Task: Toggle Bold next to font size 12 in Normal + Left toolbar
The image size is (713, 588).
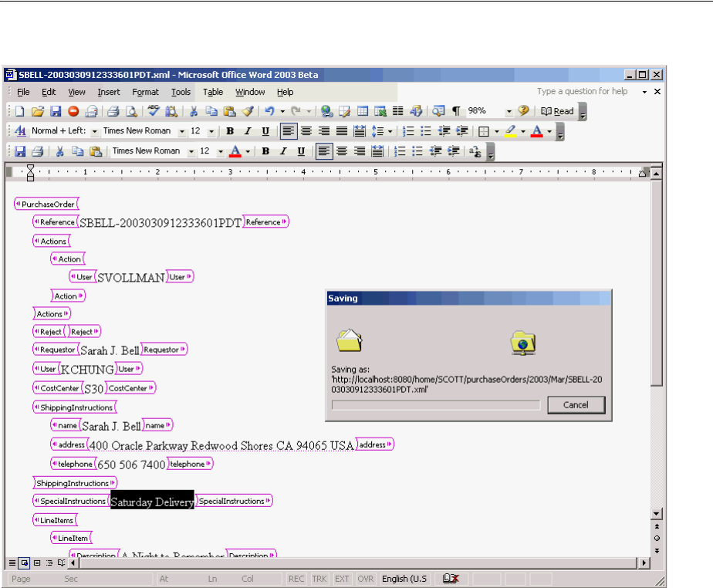Action: point(230,131)
